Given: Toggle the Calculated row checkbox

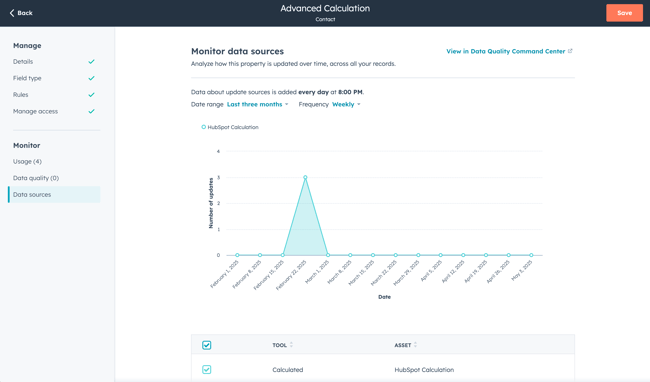Looking at the screenshot, I should pos(206,370).
